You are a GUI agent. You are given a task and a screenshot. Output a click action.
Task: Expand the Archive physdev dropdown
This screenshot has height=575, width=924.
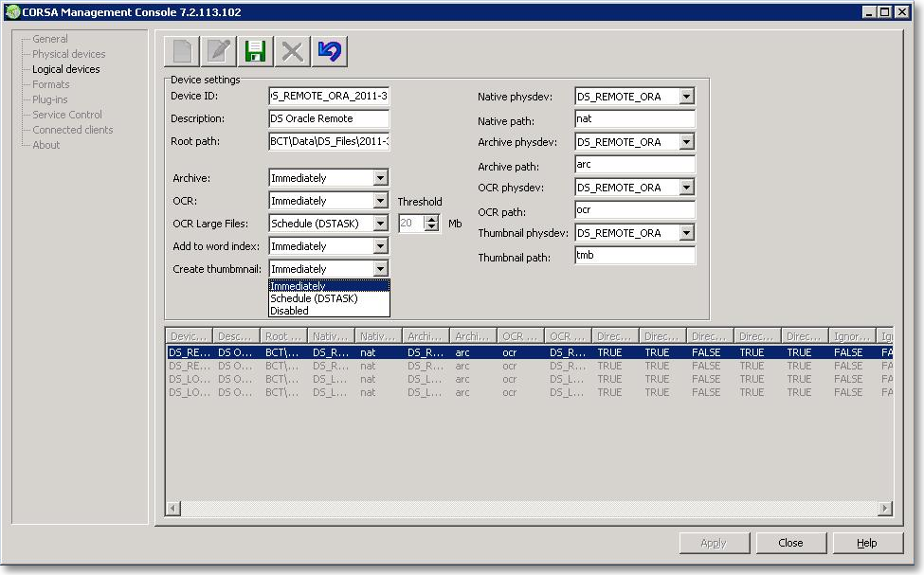point(686,142)
